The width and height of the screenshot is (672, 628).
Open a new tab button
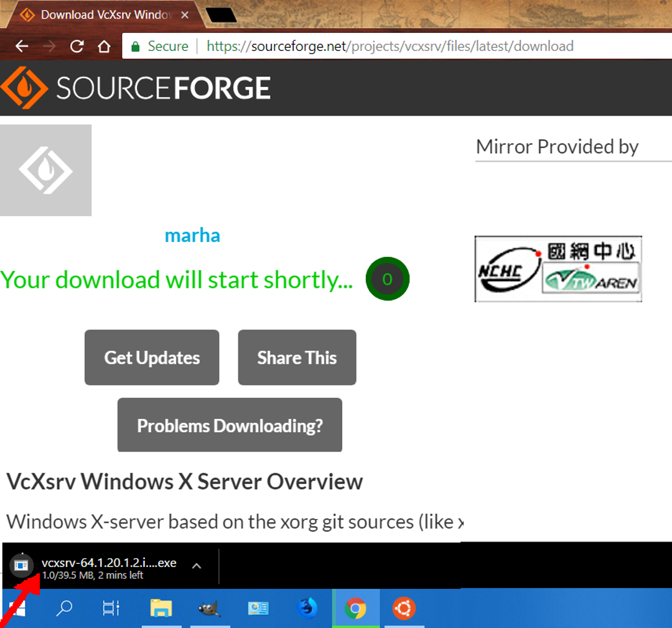(221, 15)
